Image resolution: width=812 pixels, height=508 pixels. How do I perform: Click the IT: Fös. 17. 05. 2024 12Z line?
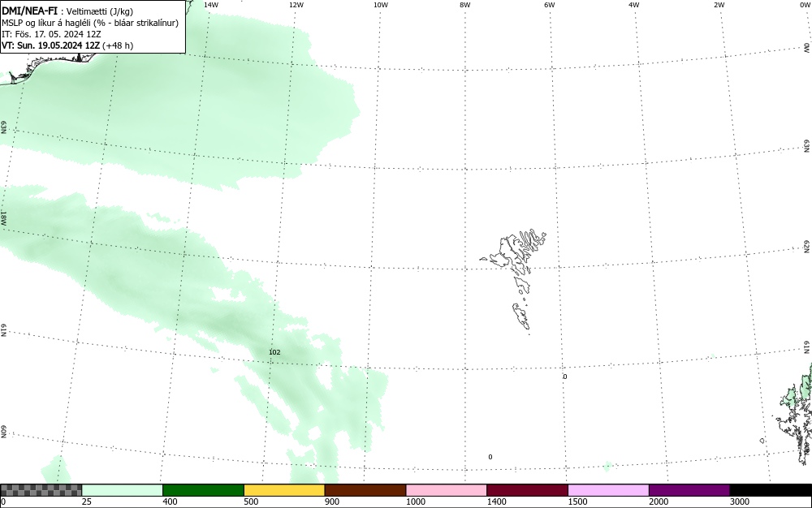(x=51, y=34)
